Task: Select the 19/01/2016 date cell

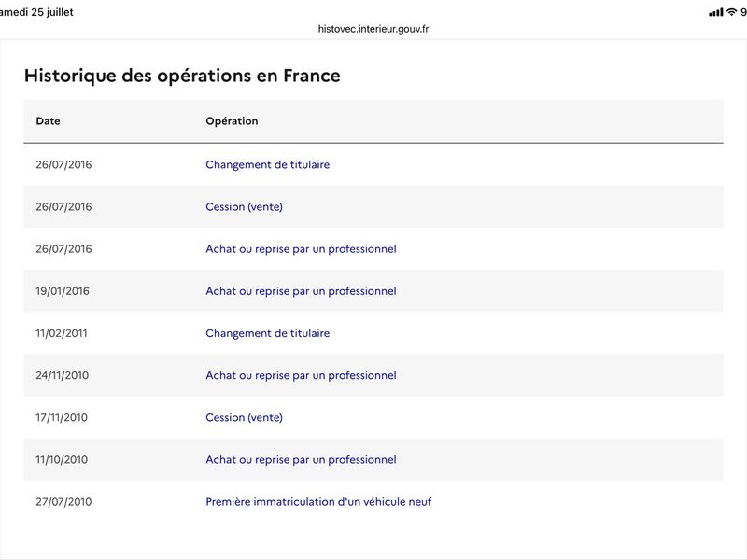Action: (63, 291)
